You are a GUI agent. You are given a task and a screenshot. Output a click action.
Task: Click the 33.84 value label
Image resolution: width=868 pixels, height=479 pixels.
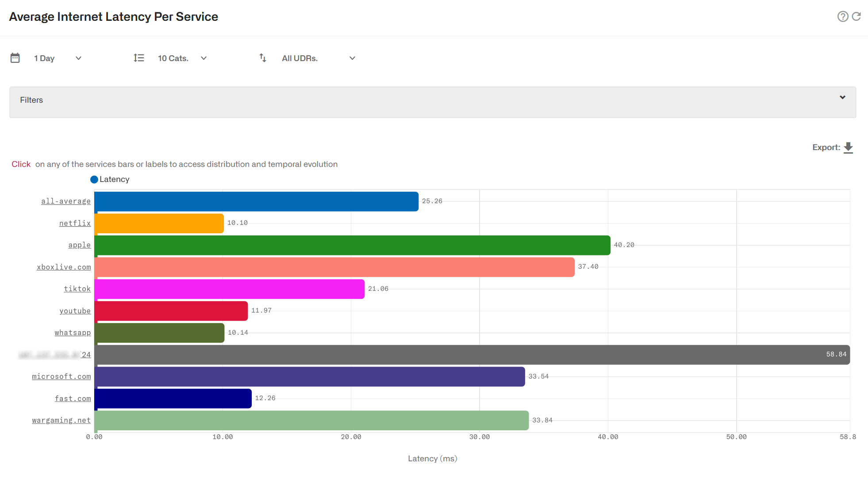[x=542, y=420]
